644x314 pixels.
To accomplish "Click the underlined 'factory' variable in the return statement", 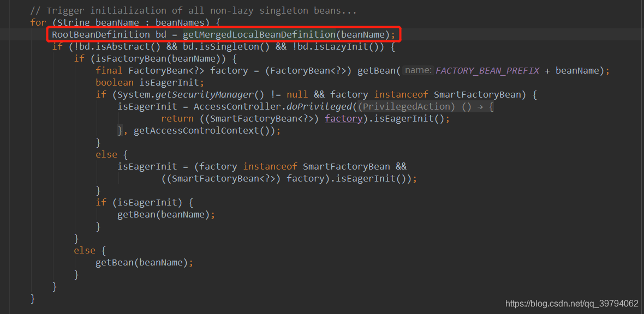I will (x=343, y=119).
